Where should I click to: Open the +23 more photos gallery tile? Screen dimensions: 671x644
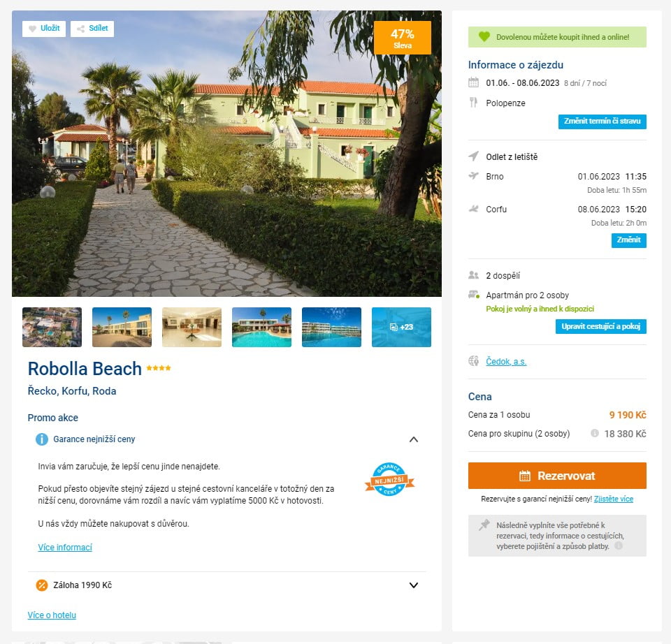pyautogui.click(x=401, y=327)
